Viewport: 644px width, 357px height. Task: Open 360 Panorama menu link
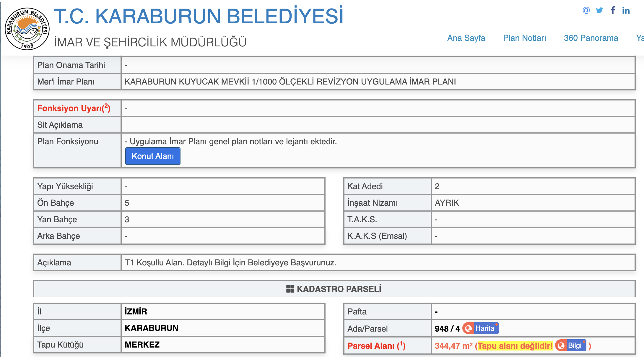pyautogui.click(x=591, y=38)
